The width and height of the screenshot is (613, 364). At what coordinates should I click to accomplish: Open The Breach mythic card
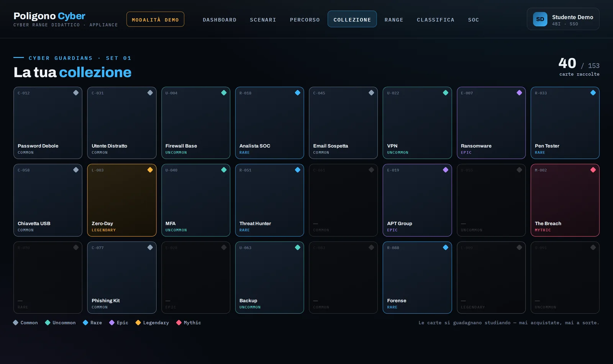565,200
